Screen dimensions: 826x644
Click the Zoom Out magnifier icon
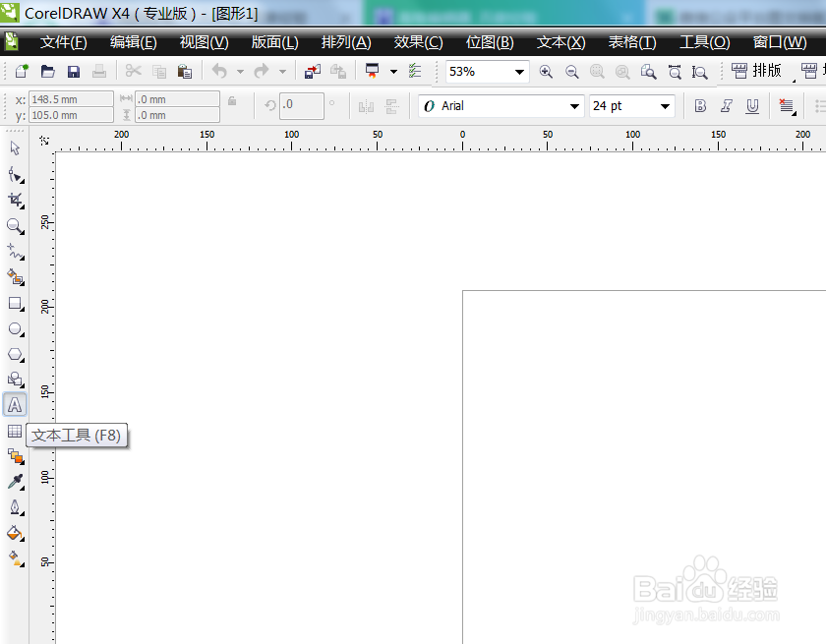[571, 72]
